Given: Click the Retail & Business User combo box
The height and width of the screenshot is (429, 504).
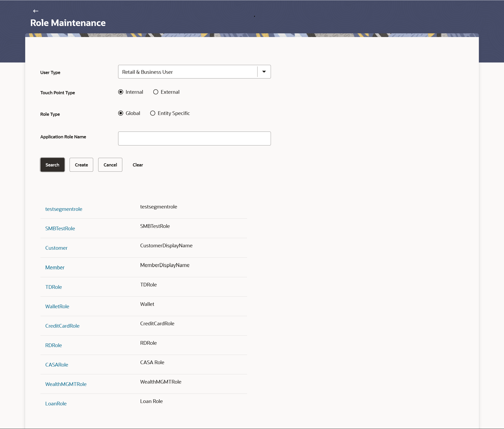Looking at the screenshot, I should point(187,72).
